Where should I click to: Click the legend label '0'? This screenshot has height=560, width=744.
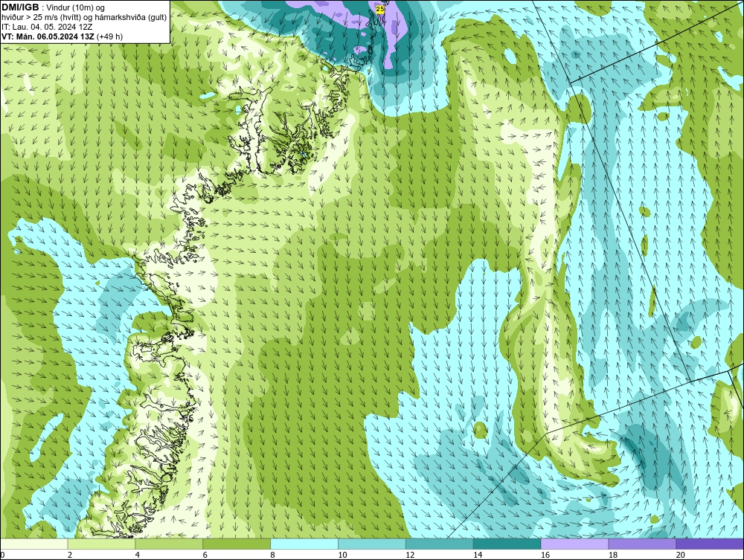coord(2,555)
